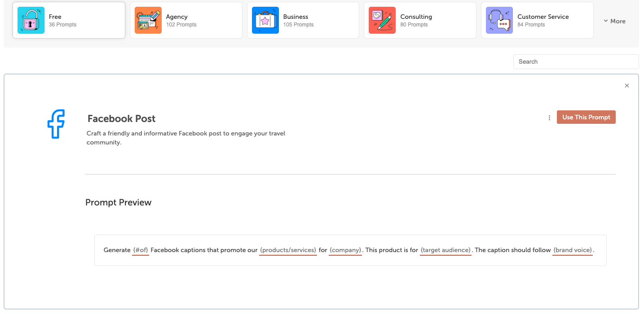Expand the More categories dropdown
The width and height of the screenshot is (644, 314).
(x=614, y=21)
